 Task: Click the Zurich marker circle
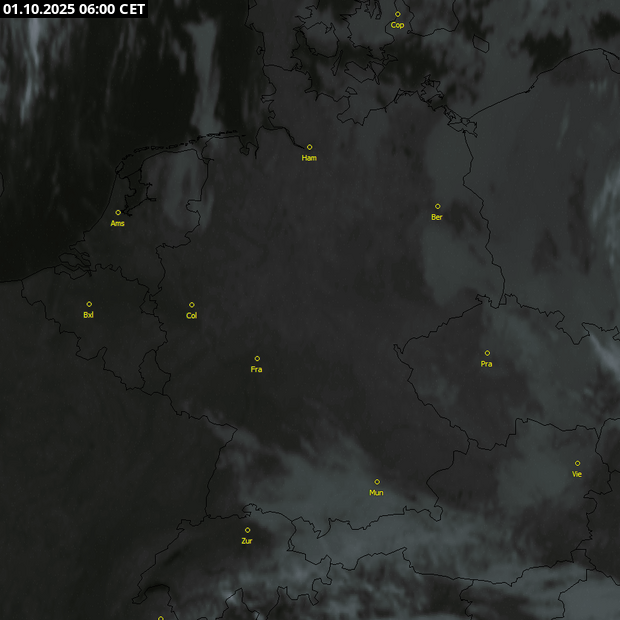(x=247, y=530)
